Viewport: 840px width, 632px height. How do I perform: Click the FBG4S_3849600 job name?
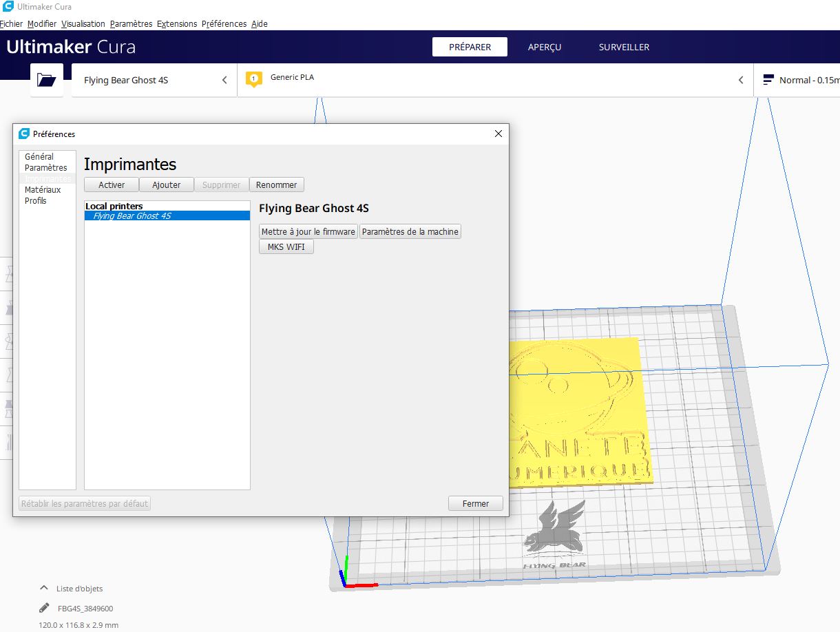85,609
